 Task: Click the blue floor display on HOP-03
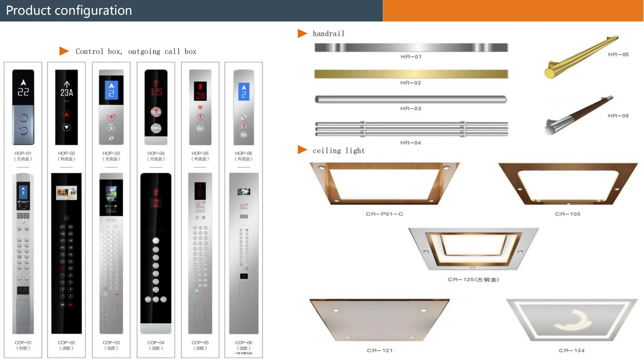[x=112, y=90]
